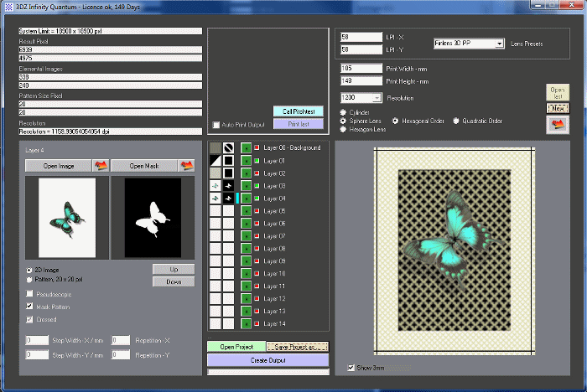Select the Cylinder lens radio button
The height and width of the screenshot is (392, 587).
pyautogui.click(x=344, y=112)
